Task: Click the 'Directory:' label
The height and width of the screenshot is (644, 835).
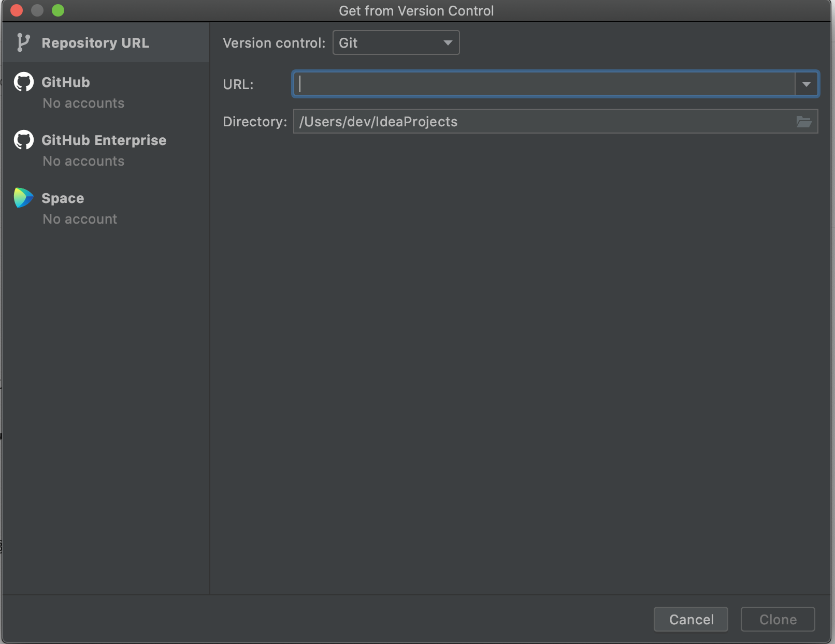Action: (255, 122)
